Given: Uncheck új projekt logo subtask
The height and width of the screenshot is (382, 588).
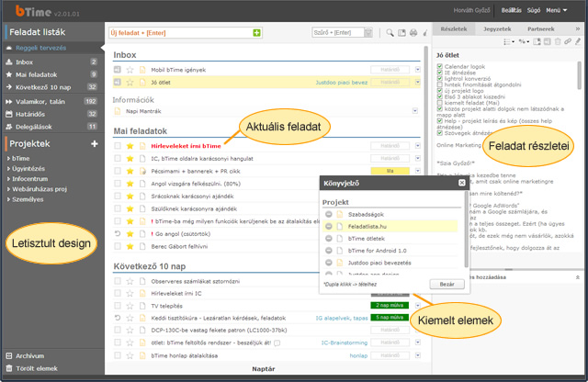Looking at the screenshot, I should pyautogui.click(x=439, y=91).
